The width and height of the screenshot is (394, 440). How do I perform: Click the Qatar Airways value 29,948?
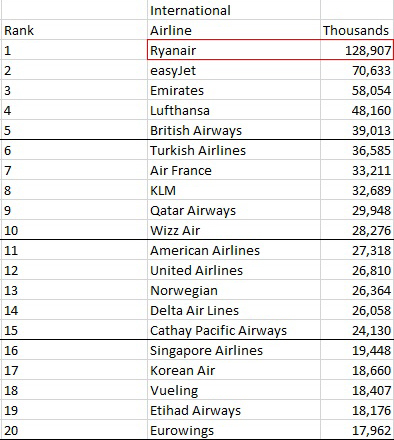(357, 210)
